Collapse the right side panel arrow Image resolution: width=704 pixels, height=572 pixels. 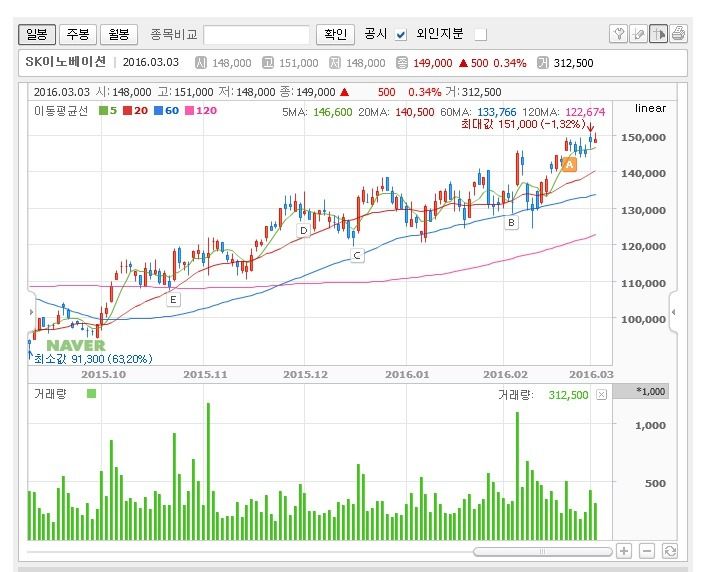[x=673, y=312]
